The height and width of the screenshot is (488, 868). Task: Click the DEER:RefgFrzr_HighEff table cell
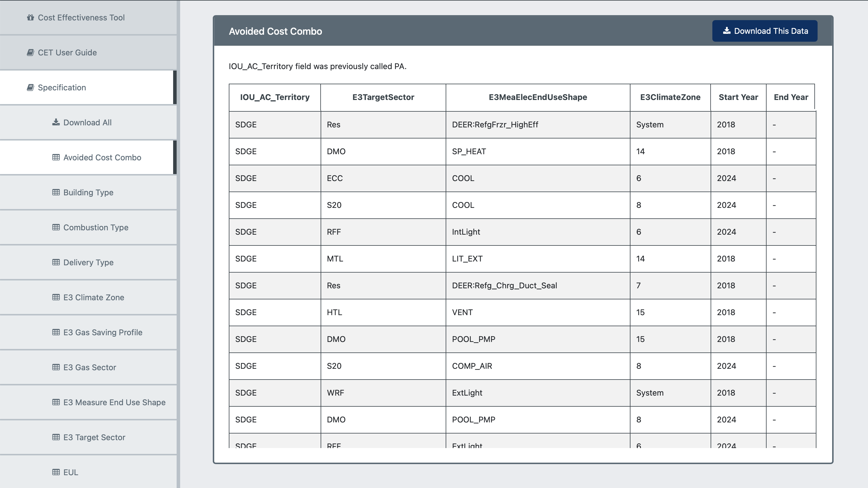(x=495, y=125)
